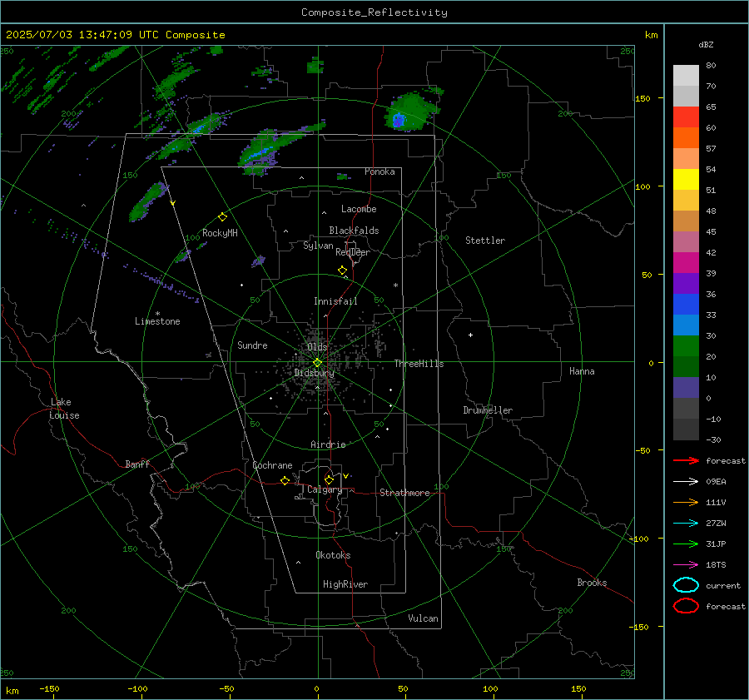Click the 'Hanna' city label
Screen dimensions: 749x700
pos(582,371)
